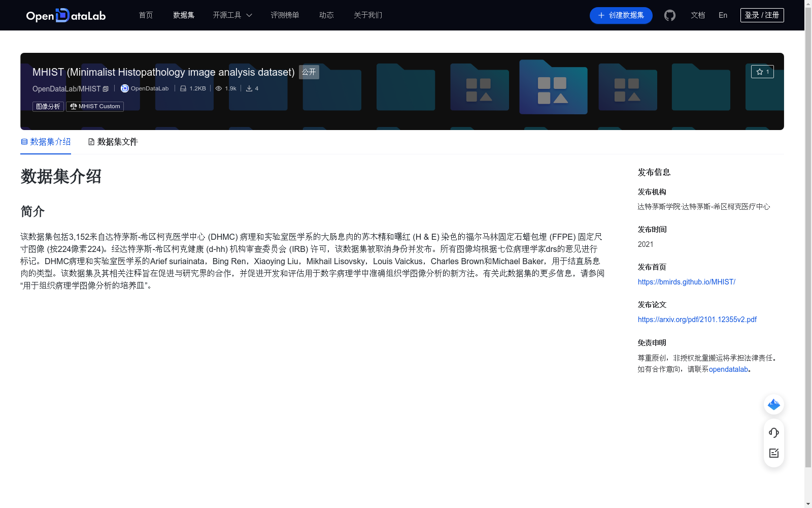Open the OpenDataLab logo homepage

point(66,15)
